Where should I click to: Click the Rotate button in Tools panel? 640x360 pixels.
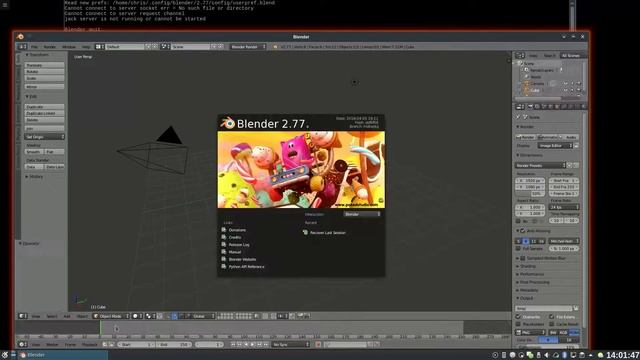[44, 72]
